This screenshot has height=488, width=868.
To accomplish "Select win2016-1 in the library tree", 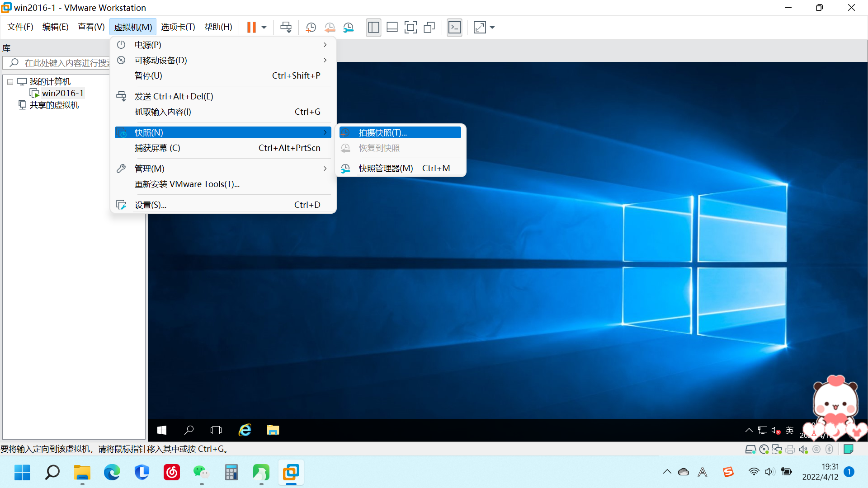I will point(62,94).
